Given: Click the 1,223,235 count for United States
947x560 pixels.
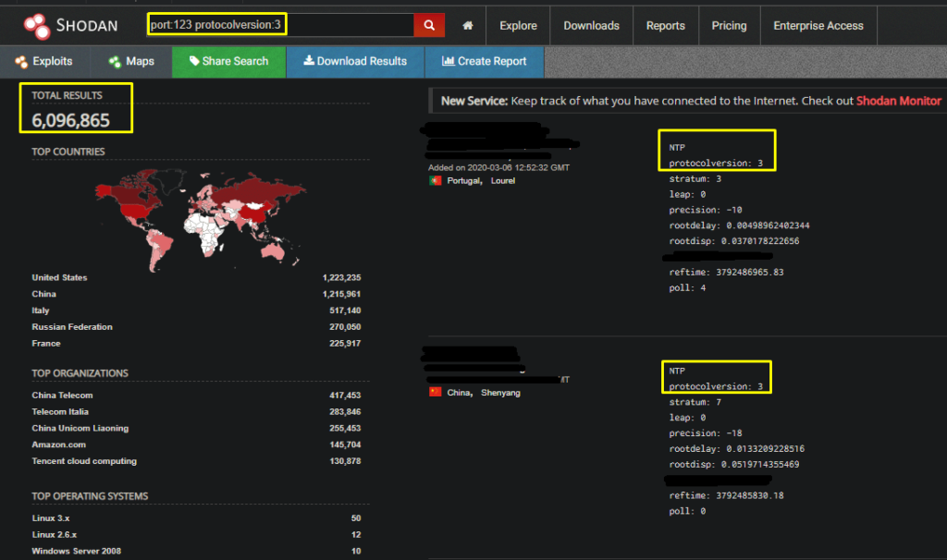Looking at the screenshot, I should coord(341,277).
